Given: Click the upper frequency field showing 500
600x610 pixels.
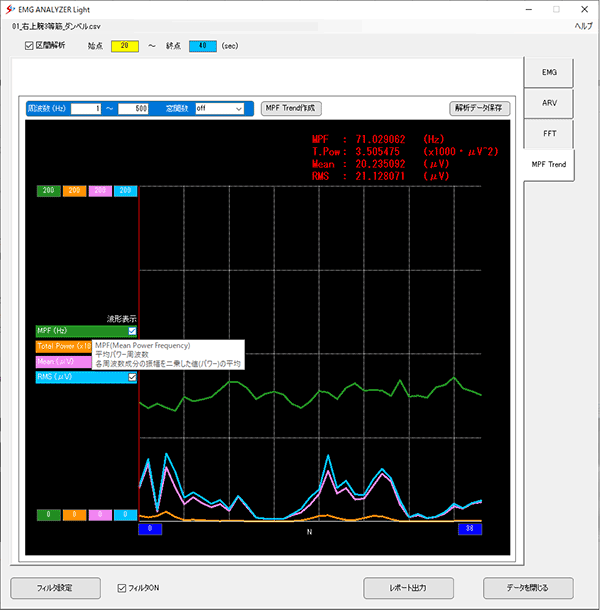Looking at the screenshot, I should click(x=133, y=109).
